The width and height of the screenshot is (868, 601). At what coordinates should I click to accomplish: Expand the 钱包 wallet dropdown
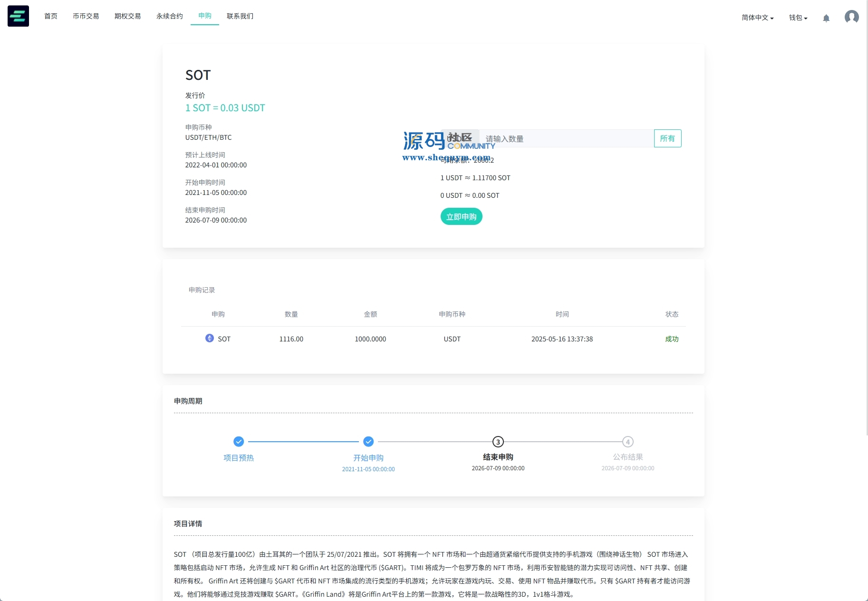tap(798, 18)
